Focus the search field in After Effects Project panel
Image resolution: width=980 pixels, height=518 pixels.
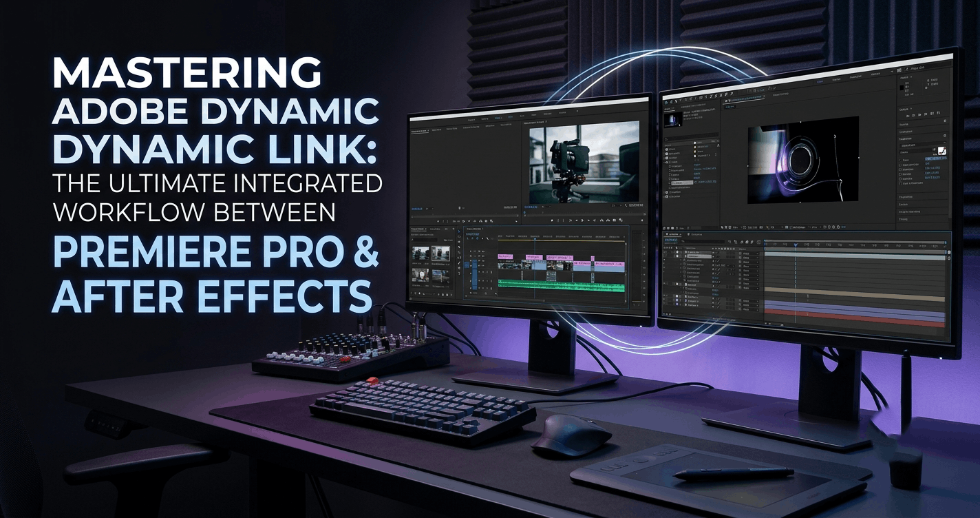click(x=691, y=136)
